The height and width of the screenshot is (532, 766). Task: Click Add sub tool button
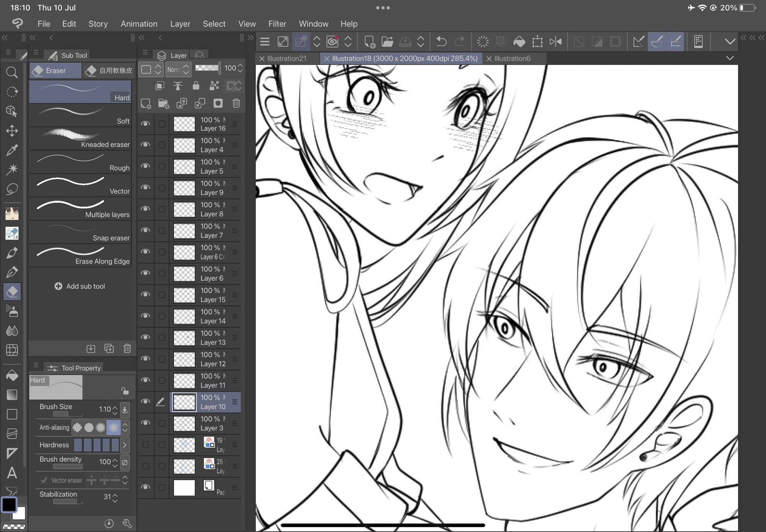point(80,286)
